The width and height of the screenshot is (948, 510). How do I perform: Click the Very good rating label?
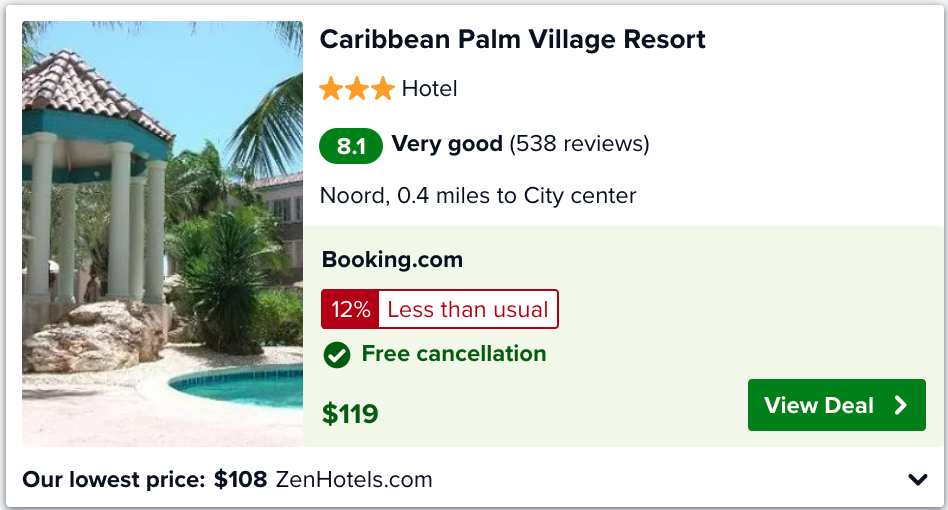[447, 144]
